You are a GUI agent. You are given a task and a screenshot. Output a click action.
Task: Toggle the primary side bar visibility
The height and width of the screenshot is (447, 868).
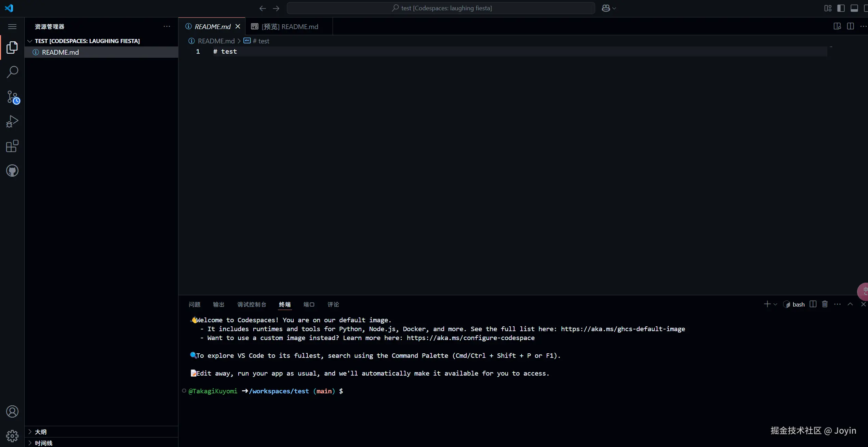click(x=841, y=8)
